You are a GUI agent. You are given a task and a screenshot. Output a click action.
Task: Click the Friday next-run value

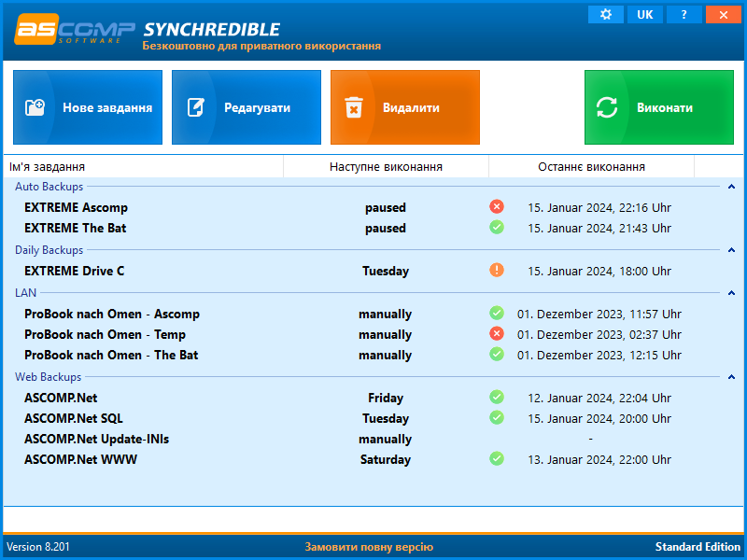pyautogui.click(x=386, y=399)
